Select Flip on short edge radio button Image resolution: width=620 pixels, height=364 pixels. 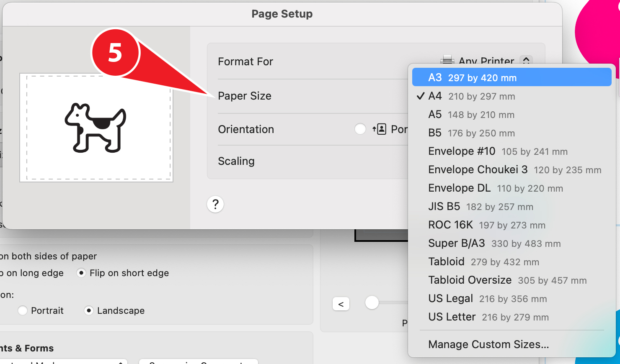point(82,273)
